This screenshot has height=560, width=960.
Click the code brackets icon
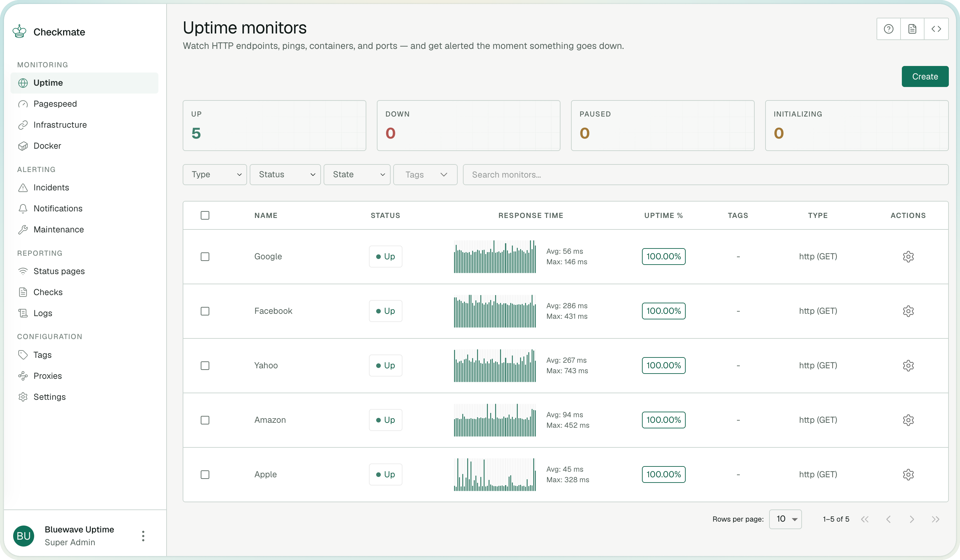coord(936,29)
